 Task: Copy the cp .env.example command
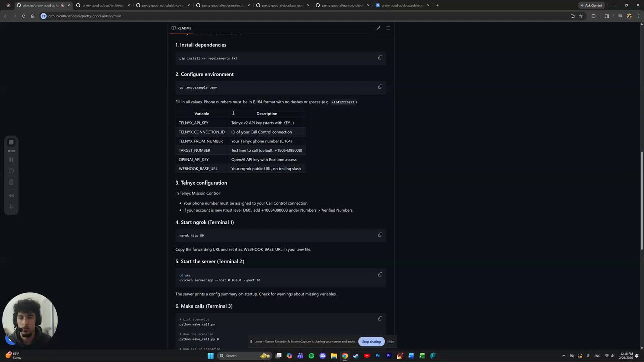point(380,87)
